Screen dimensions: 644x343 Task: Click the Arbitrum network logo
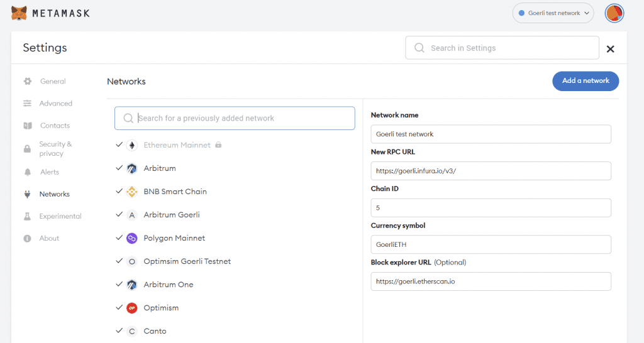click(x=132, y=168)
